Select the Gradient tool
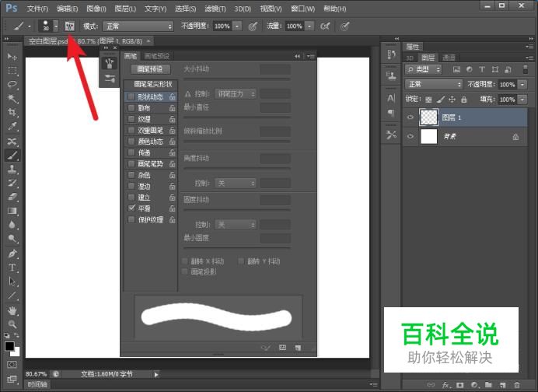Image resolution: width=538 pixels, height=392 pixels. (12, 211)
